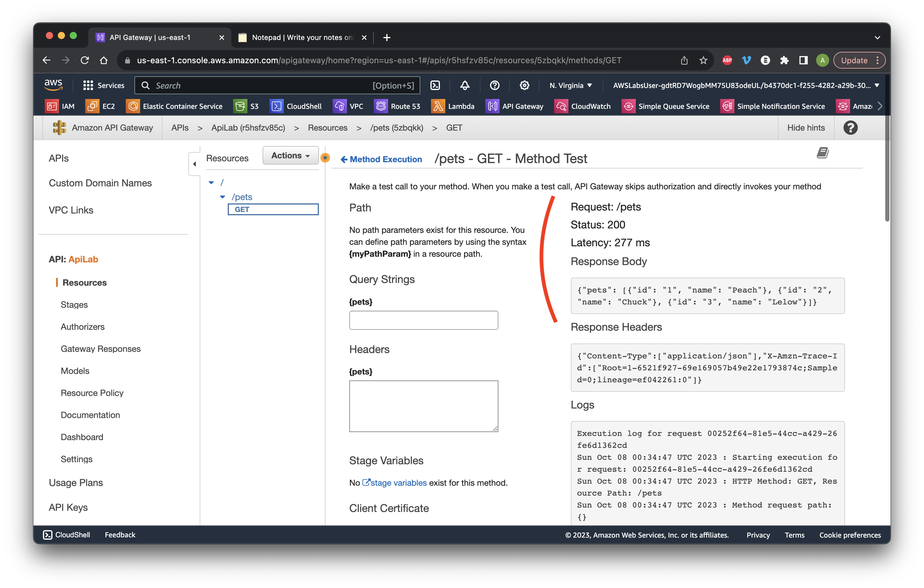Click ApiLab (r5hsfzv85c) breadcrumb
This screenshot has width=924, height=588.
(248, 127)
